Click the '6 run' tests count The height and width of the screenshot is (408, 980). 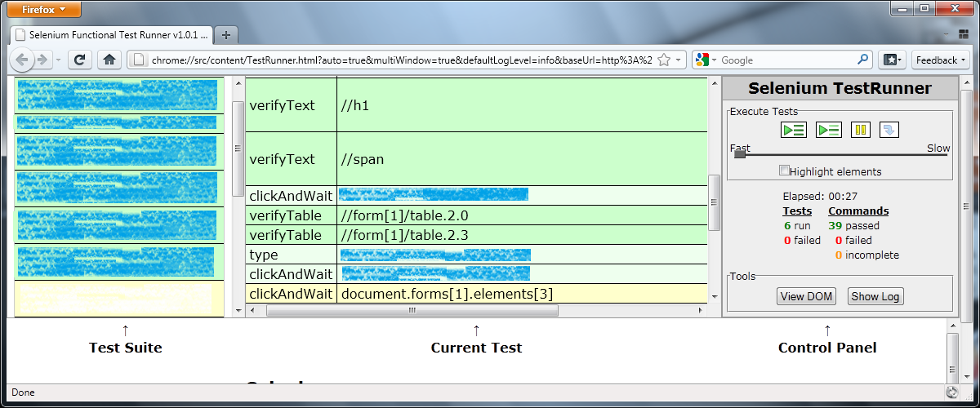[x=797, y=225]
